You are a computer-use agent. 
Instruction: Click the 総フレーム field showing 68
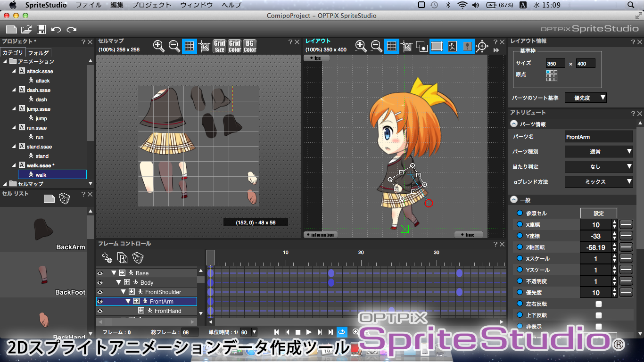coord(190,332)
